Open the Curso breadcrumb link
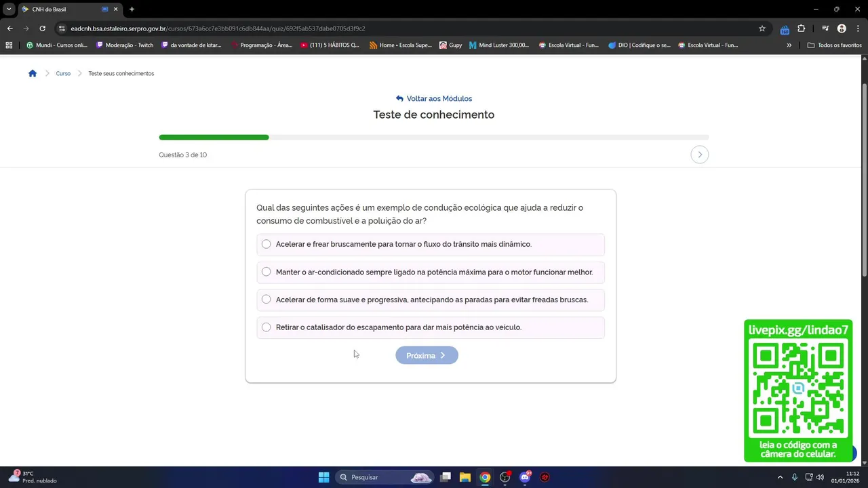The height and width of the screenshot is (488, 868). click(x=63, y=73)
